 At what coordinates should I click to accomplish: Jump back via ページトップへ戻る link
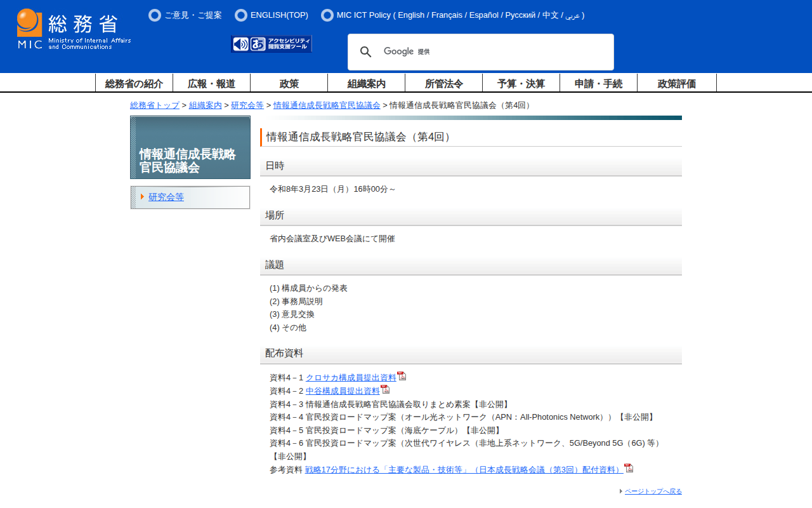tap(653, 491)
